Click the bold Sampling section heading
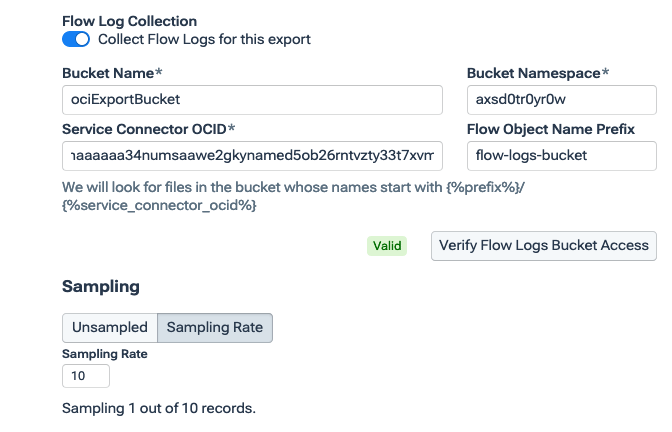The image size is (672, 432). [x=101, y=286]
